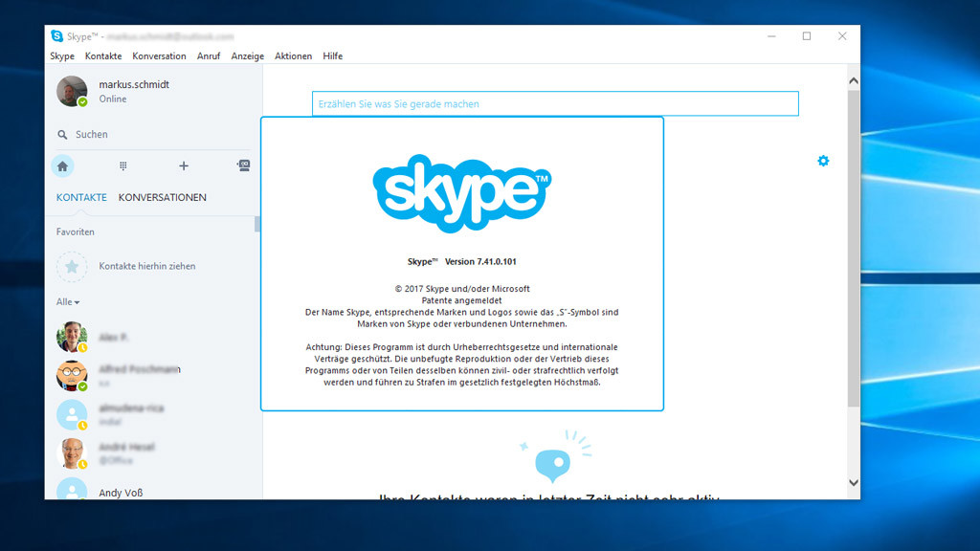Image resolution: width=980 pixels, height=551 pixels.
Task: Open the Anzeige menu dropdown
Action: tap(247, 55)
